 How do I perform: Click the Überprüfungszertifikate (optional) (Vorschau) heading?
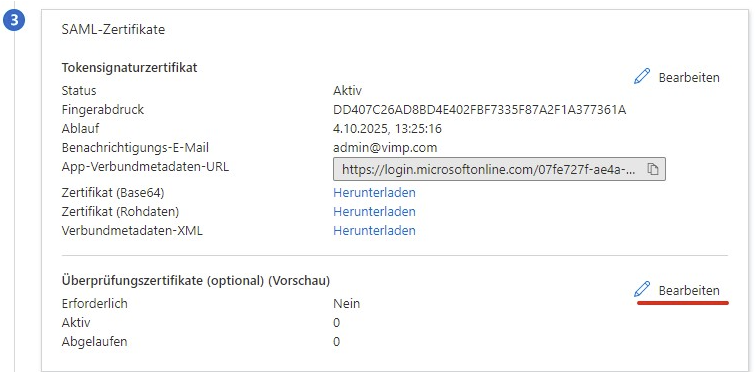[196, 281]
